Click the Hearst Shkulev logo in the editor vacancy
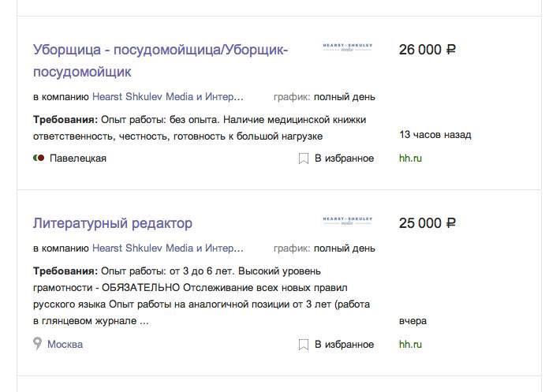The height and width of the screenshot is (392, 560). pyautogui.click(x=348, y=221)
